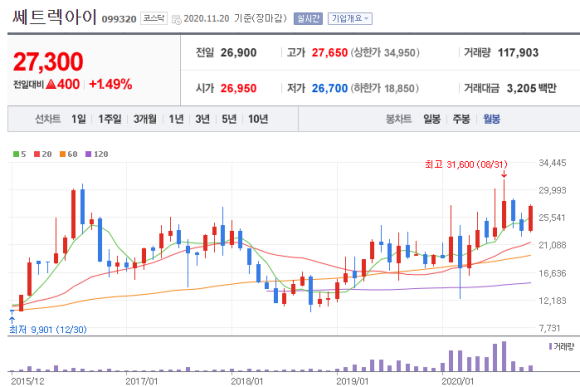
Task: Click the 2018/01 x-axis label
Action: (247, 381)
